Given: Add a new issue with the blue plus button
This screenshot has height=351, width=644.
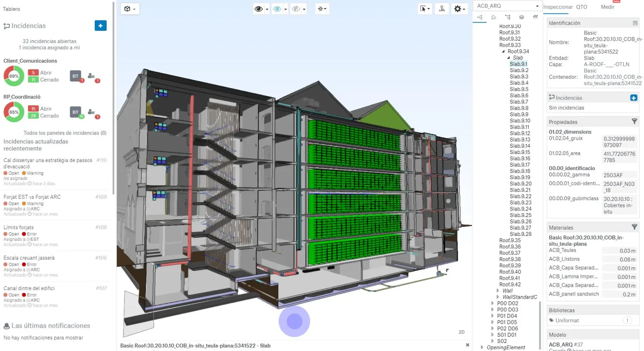Looking at the screenshot, I should click(101, 26).
